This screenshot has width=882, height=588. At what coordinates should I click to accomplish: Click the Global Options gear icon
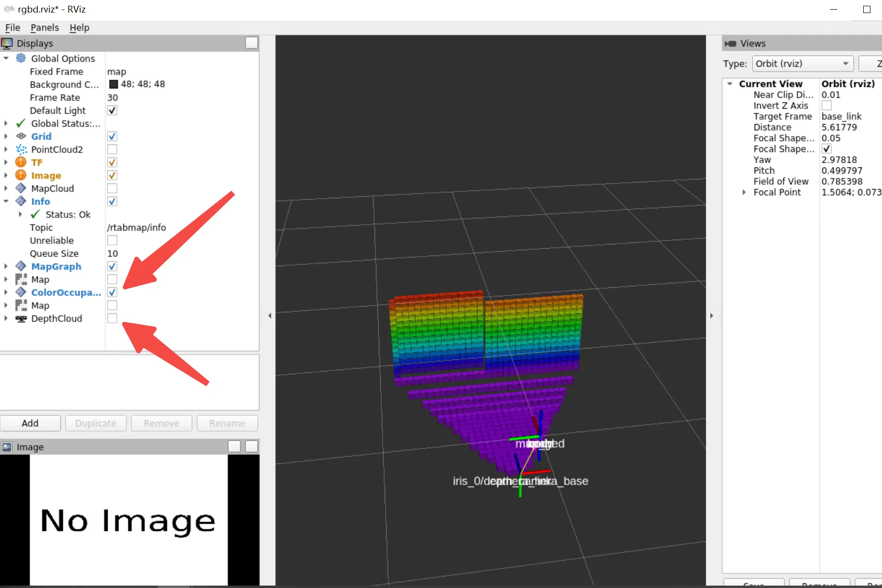click(x=21, y=58)
